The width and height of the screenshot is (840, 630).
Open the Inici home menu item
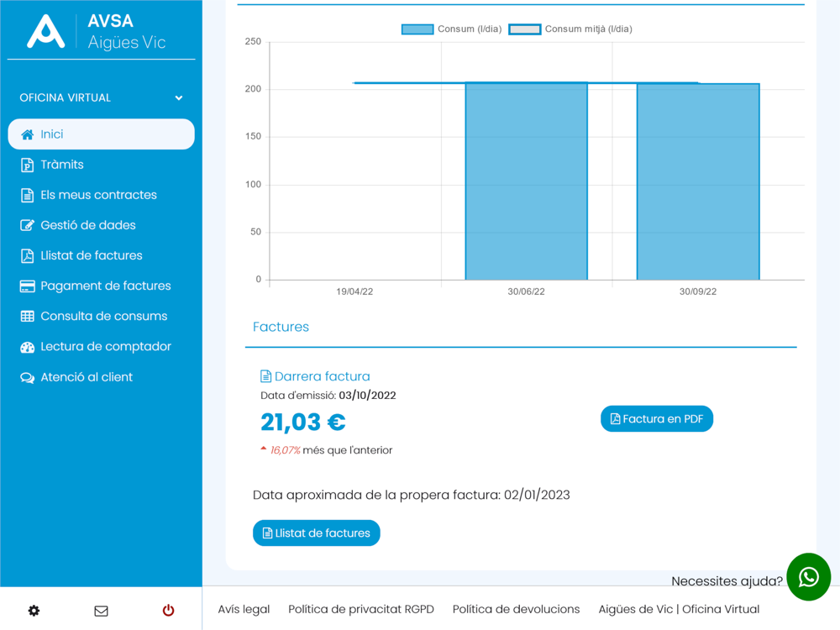pyautogui.click(x=102, y=134)
